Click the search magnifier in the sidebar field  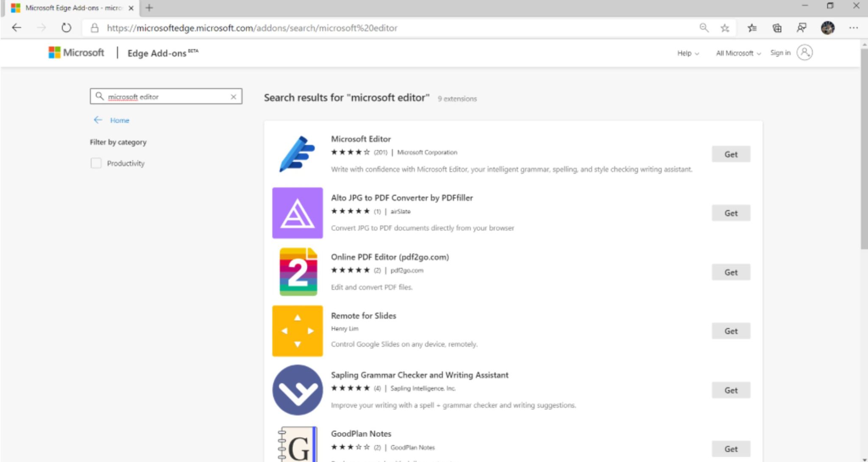(99, 96)
